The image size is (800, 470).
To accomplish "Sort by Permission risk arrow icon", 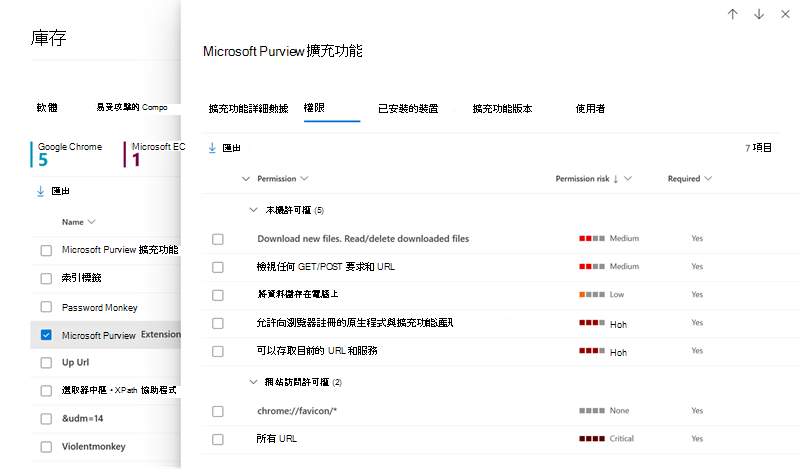I will point(616,179).
